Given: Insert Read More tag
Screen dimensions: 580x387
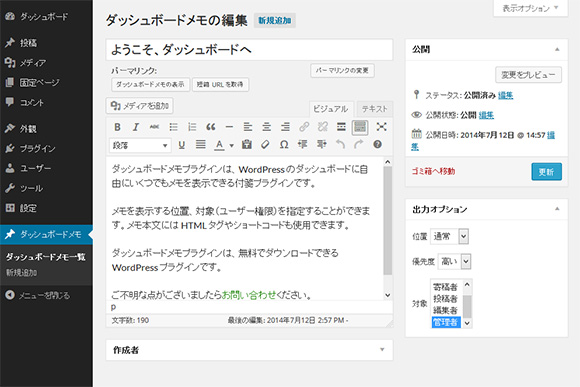Looking at the screenshot, I should pyautogui.click(x=341, y=127).
